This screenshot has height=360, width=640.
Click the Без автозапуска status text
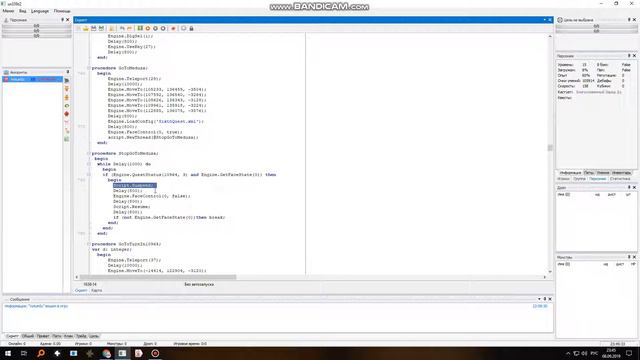tap(199, 284)
